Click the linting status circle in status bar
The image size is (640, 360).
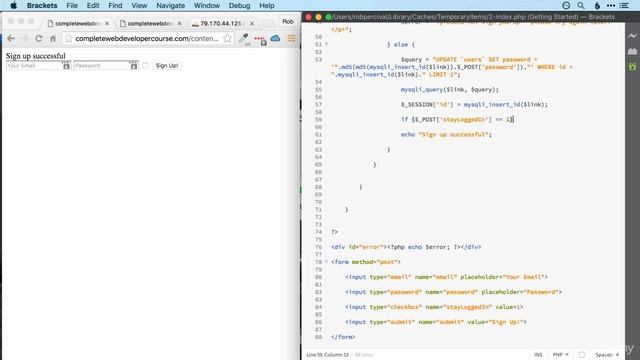pyautogui.click(x=582, y=355)
